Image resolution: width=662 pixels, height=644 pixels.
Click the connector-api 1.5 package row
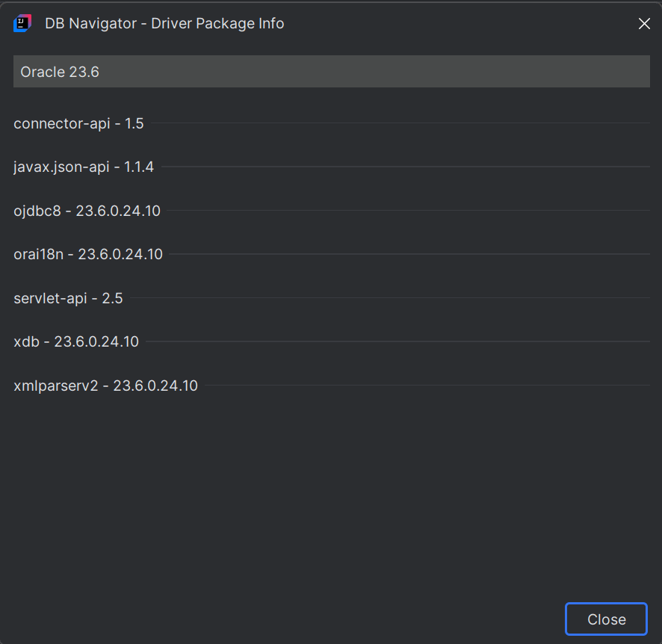78,123
